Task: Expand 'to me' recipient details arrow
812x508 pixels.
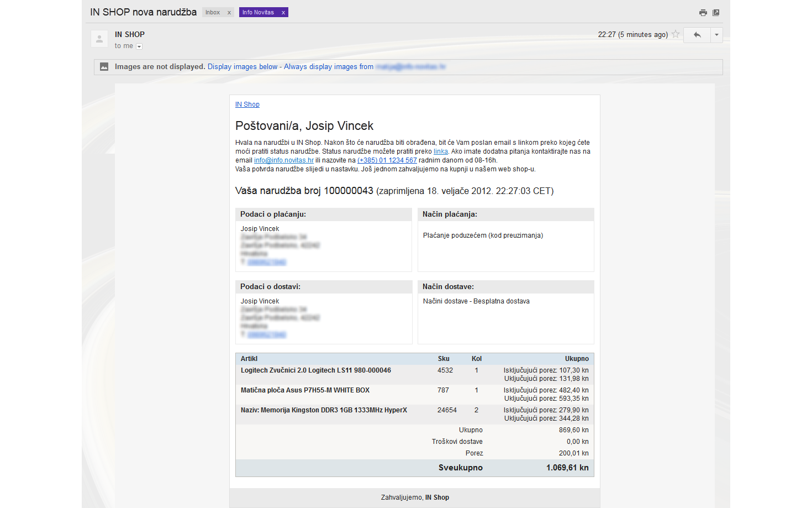Action: tap(139, 46)
